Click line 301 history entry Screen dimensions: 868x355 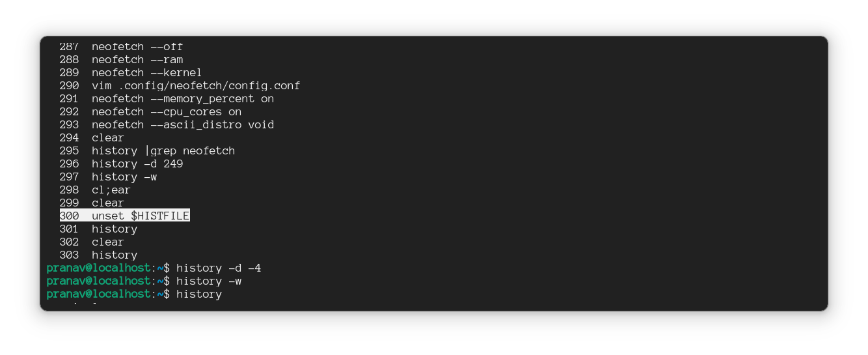(114, 229)
